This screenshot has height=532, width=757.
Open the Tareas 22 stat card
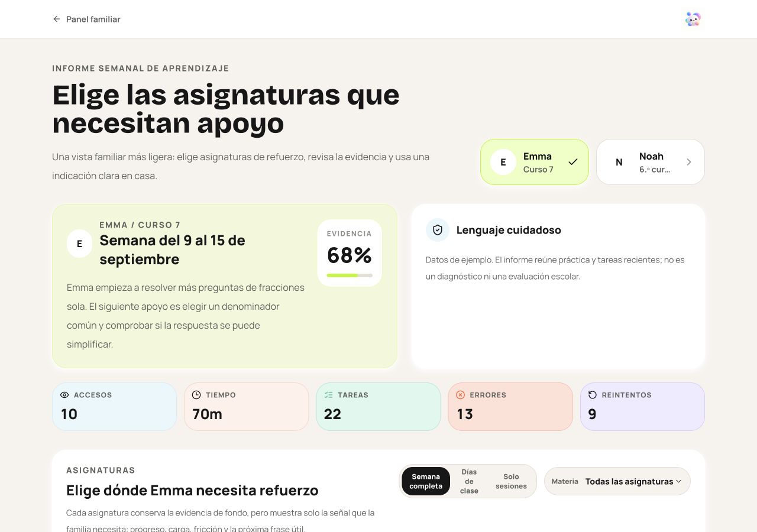378,407
